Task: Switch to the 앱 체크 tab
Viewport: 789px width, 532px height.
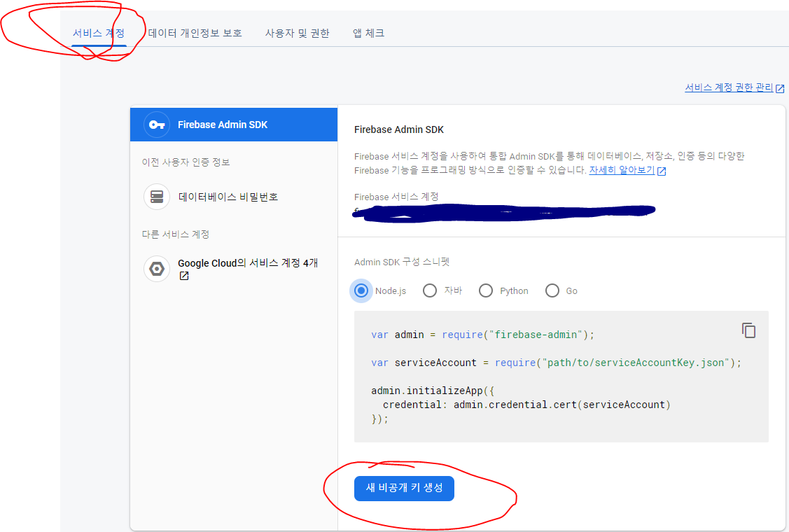Action: pos(368,33)
